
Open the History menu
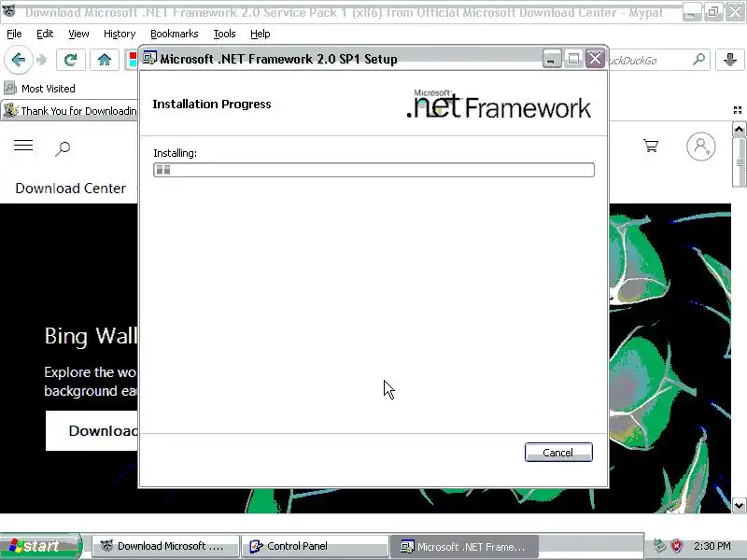point(120,34)
